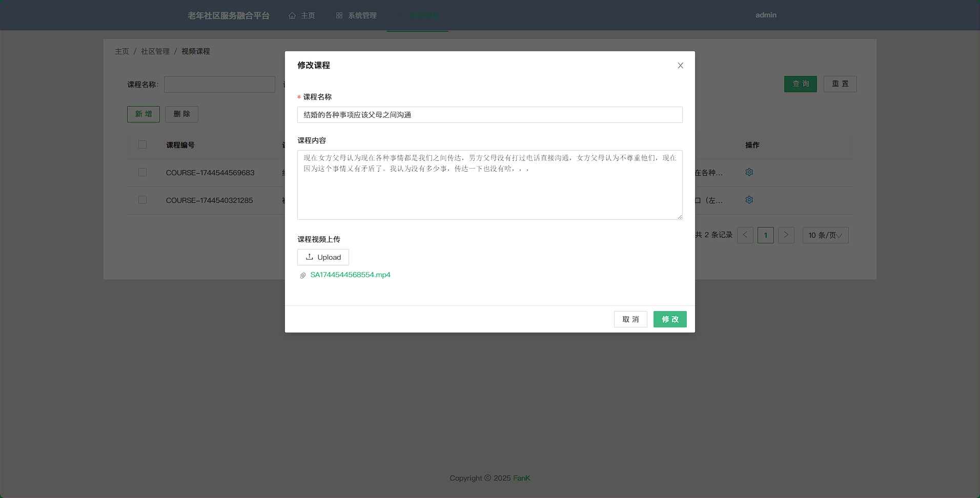Open the SA1744544568554.mp4 file link
Viewport: 980px width, 498px height.
click(350, 275)
